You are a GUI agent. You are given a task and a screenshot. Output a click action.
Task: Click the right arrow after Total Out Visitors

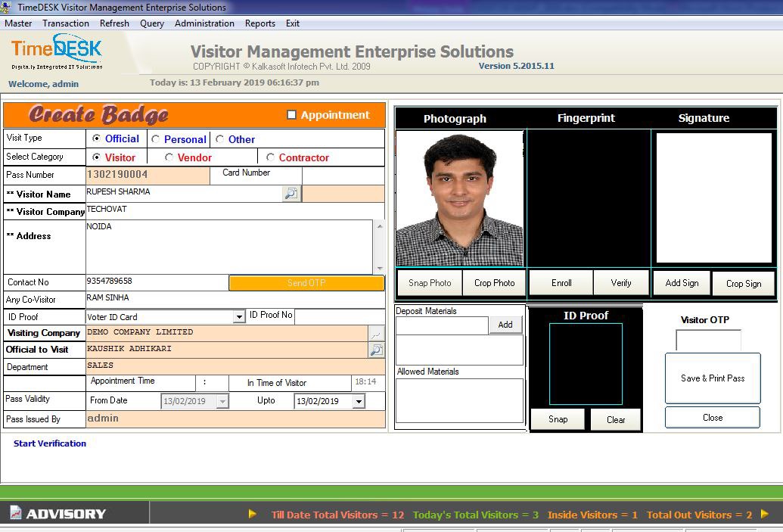click(x=765, y=515)
